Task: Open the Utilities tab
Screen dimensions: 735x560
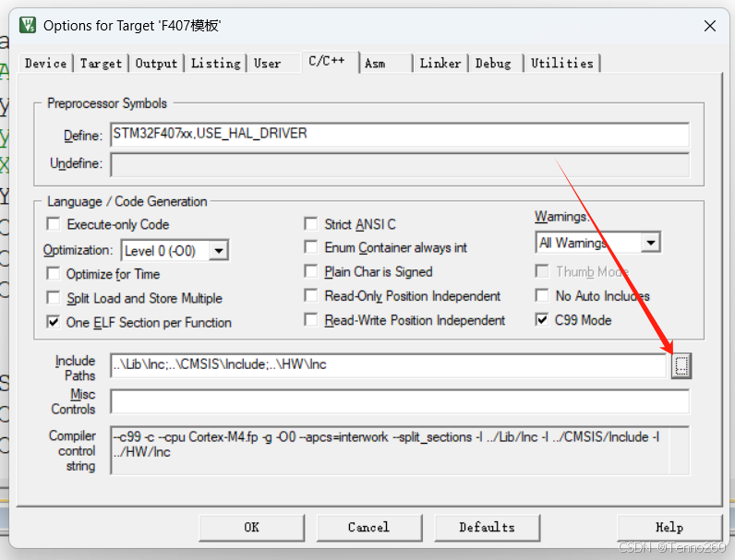Action: point(562,64)
